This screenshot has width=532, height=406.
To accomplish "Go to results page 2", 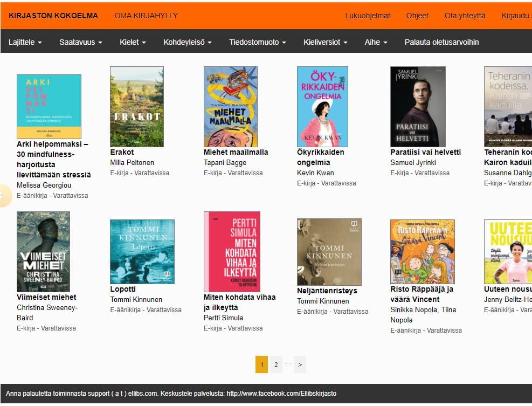I will [x=276, y=364].
